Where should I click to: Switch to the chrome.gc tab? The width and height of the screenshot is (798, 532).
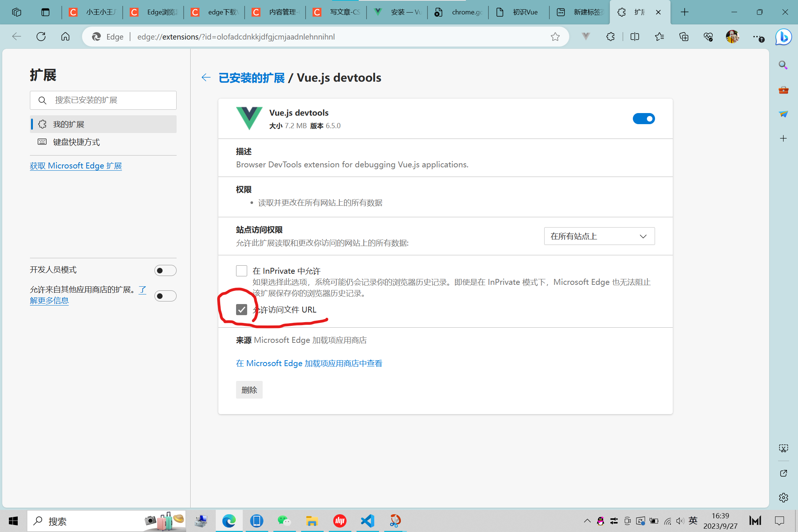457,12
